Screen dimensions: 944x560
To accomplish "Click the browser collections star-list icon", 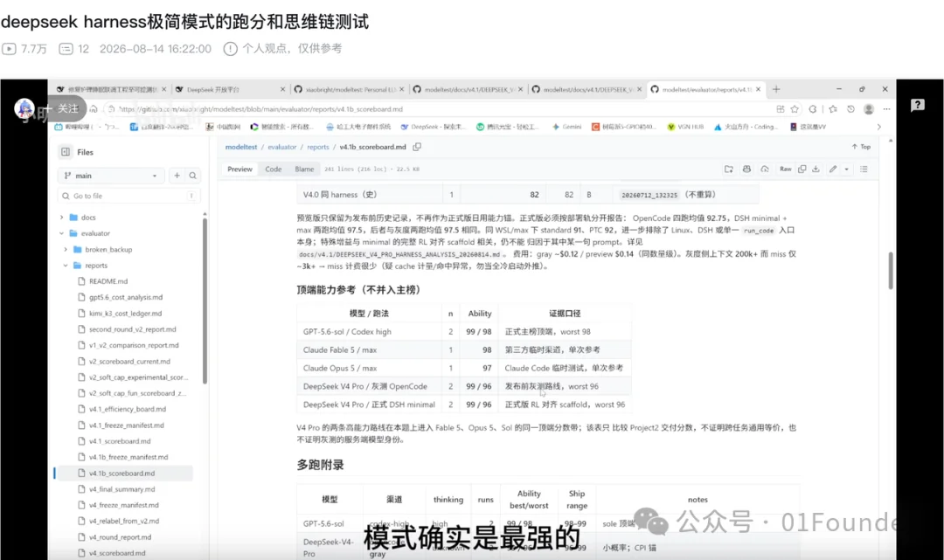I will tap(833, 109).
